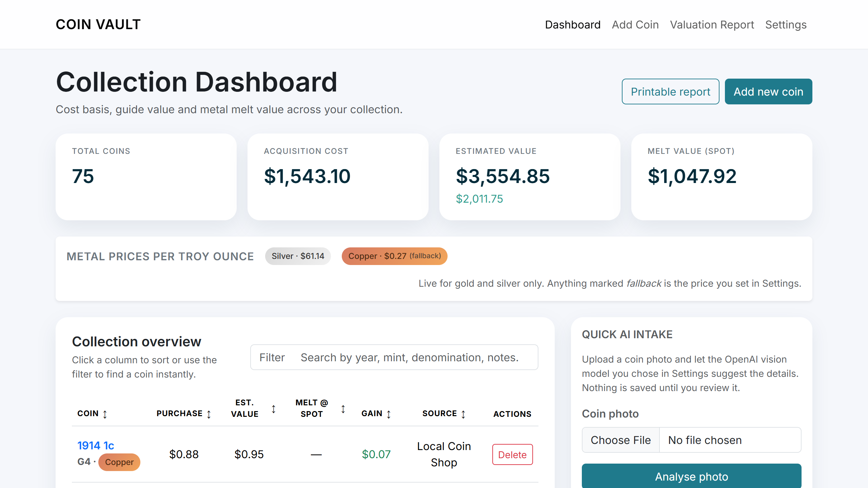Screen dimensions: 868x488
Task: Click the $0.88 purchase cell
Action: click(184, 454)
